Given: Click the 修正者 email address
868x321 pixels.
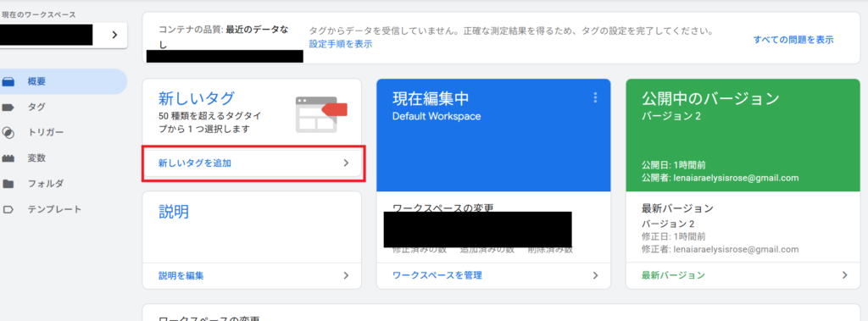Looking at the screenshot, I should 736,250.
